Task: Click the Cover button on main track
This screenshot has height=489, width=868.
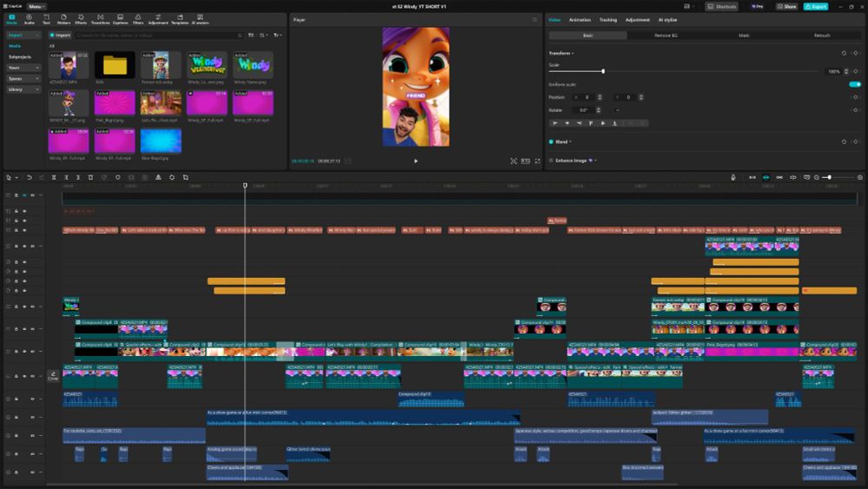Action: point(53,376)
